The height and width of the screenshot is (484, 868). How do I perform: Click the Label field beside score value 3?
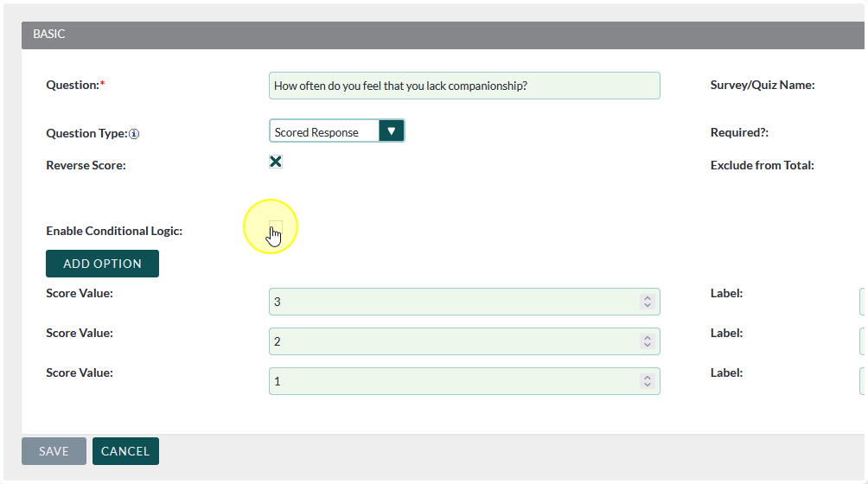863,302
